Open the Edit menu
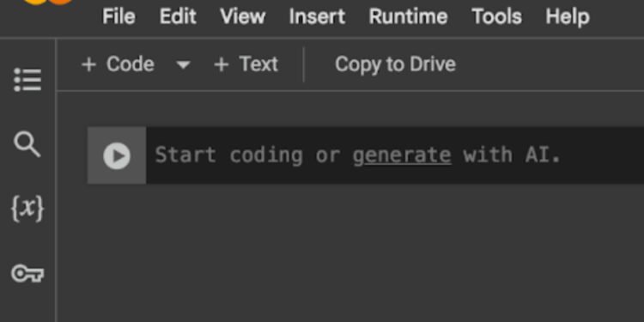 [178, 17]
